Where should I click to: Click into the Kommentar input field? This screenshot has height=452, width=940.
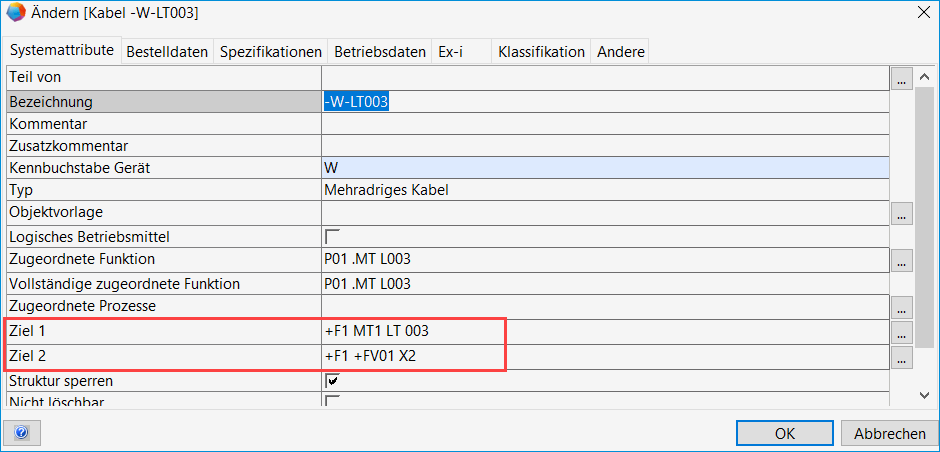tap(605, 124)
